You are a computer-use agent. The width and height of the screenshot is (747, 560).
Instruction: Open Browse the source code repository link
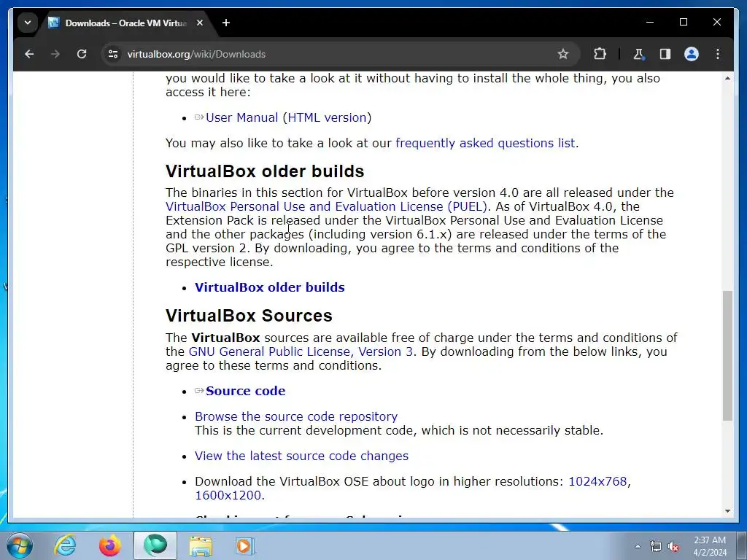[x=296, y=416]
